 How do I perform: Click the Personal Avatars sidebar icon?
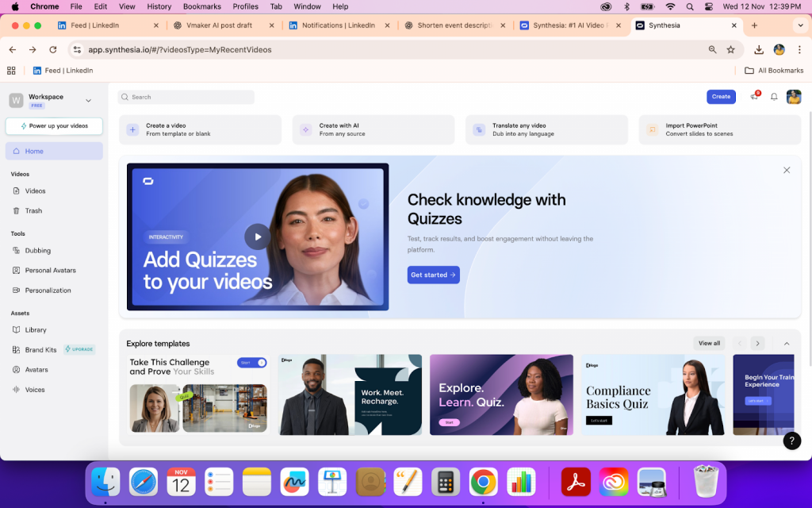coord(17,271)
